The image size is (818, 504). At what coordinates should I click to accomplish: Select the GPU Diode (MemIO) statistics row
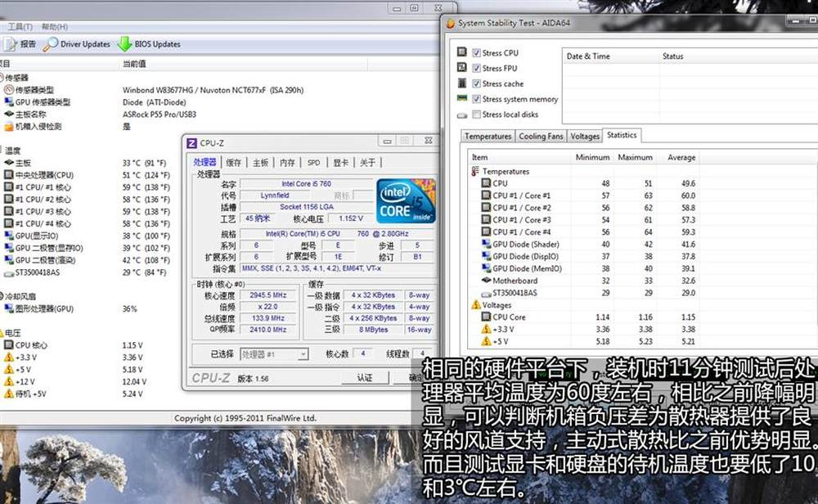coord(583,268)
